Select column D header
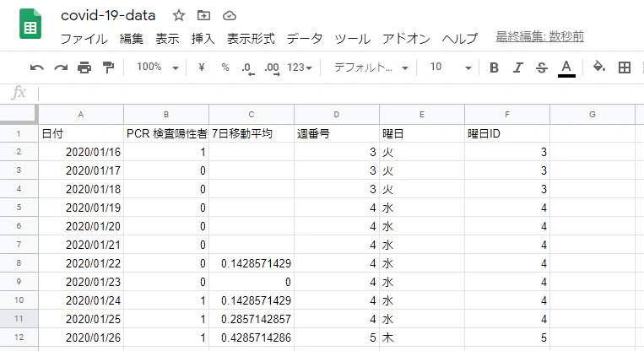The height and width of the screenshot is (351, 644). [337, 115]
